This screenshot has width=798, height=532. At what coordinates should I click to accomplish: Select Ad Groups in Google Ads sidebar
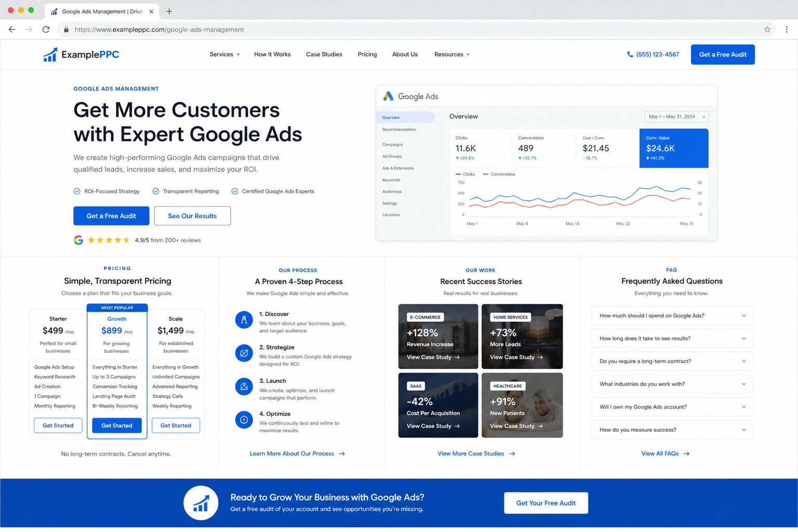pos(392,156)
